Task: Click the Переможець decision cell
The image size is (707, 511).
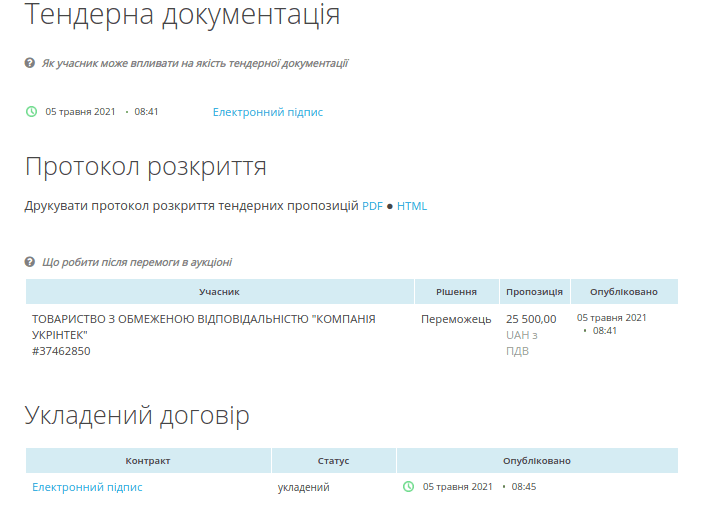Action: coord(456,319)
